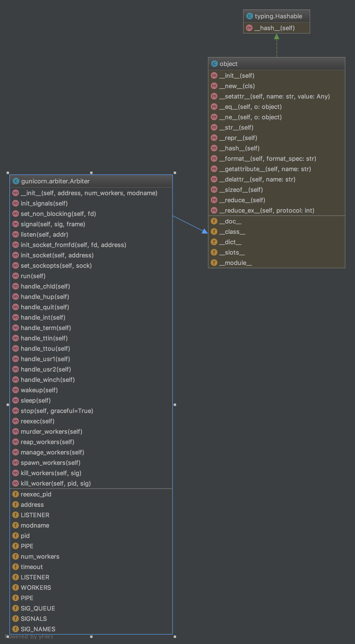
Task: Click handle_usr1(self) method row
Action: [91, 359]
